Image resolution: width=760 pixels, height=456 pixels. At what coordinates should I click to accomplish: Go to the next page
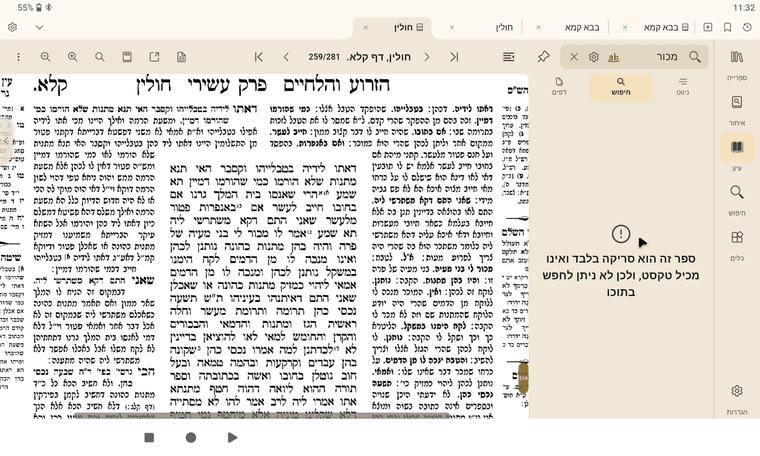pos(427,57)
